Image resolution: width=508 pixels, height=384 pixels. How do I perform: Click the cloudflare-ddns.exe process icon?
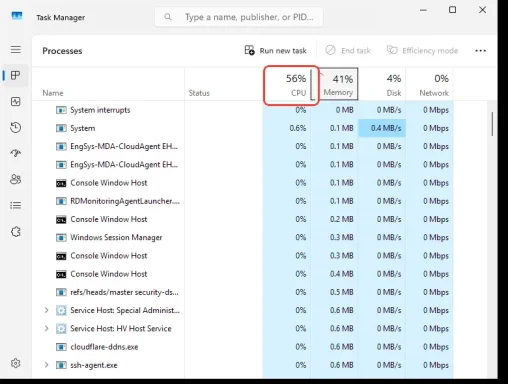[61, 347]
